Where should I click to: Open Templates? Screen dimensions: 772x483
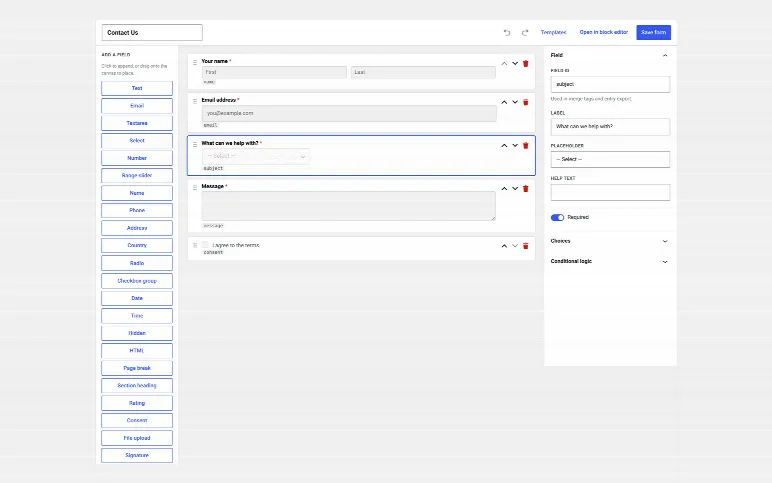tap(553, 32)
